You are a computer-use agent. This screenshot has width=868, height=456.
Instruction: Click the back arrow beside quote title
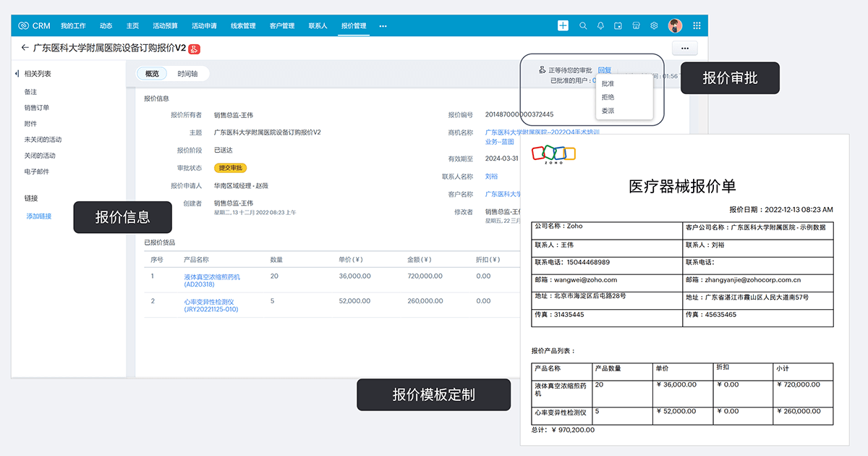[25, 48]
